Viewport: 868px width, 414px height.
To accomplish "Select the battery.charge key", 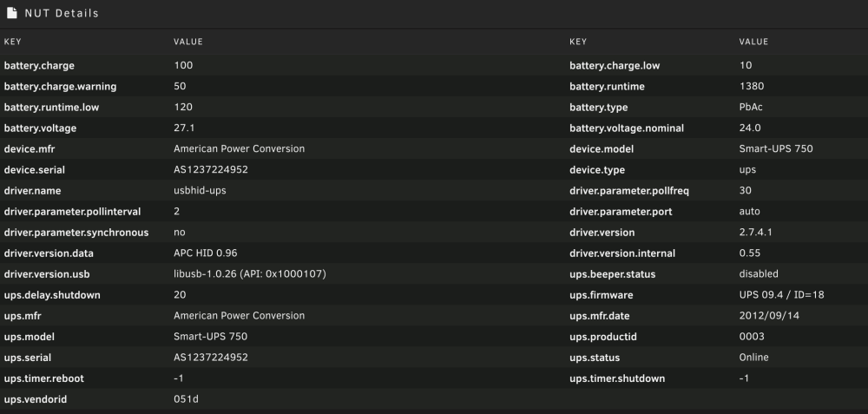I will (39, 65).
